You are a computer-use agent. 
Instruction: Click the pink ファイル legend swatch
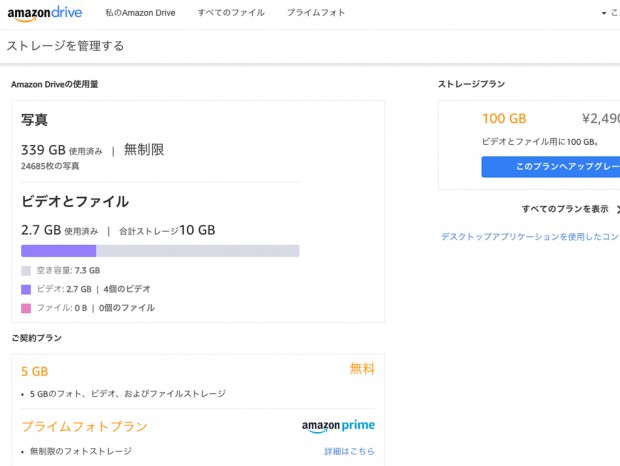pyautogui.click(x=26, y=308)
